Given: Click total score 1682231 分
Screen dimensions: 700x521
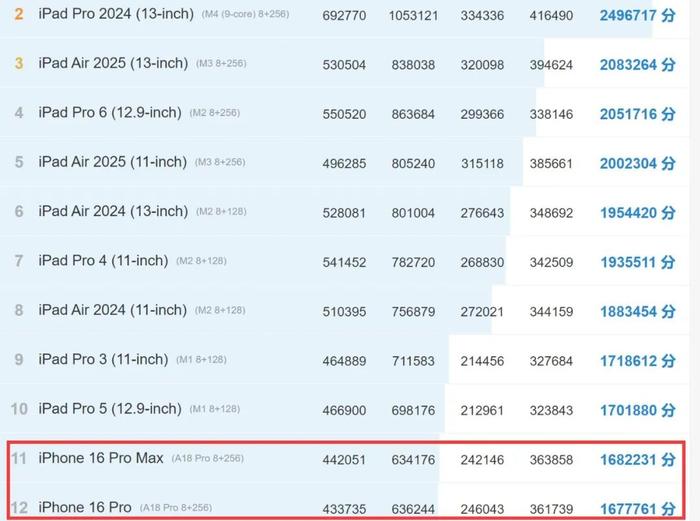Looking at the screenshot, I should coord(637,460).
